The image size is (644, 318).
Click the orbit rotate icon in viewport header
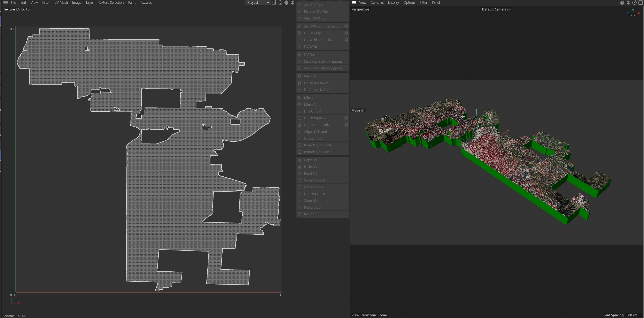pyautogui.click(x=634, y=2)
